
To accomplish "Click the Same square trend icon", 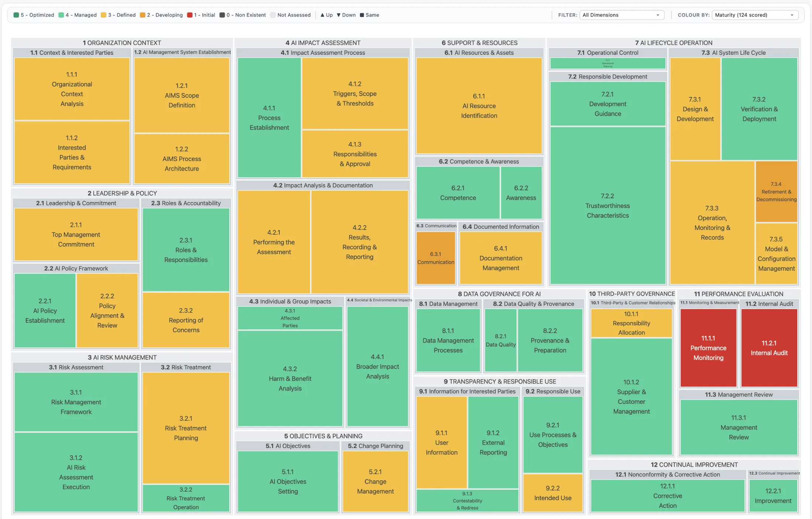I will point(362,15).
